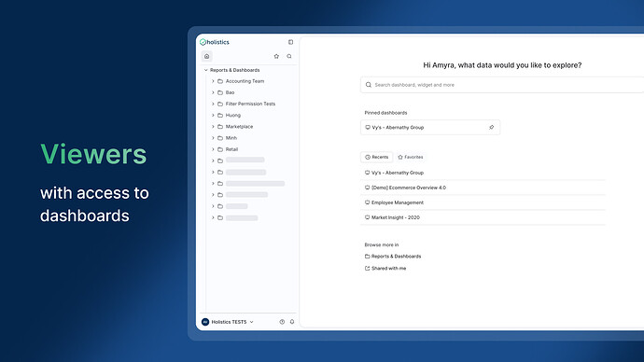This screenshot has height=362, width=644.
Task: Open the help question-mark icon
Action: (x=282, y=322)
